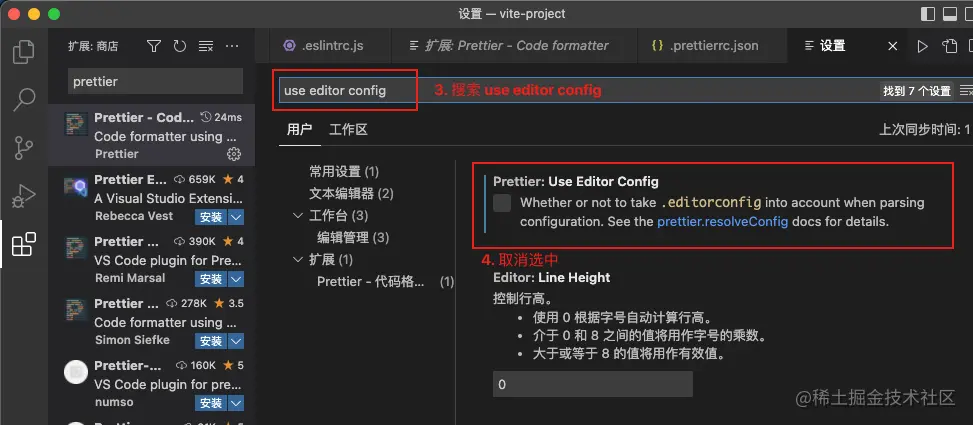Open the prettier.resolveConfig docs link

[723, 221]
